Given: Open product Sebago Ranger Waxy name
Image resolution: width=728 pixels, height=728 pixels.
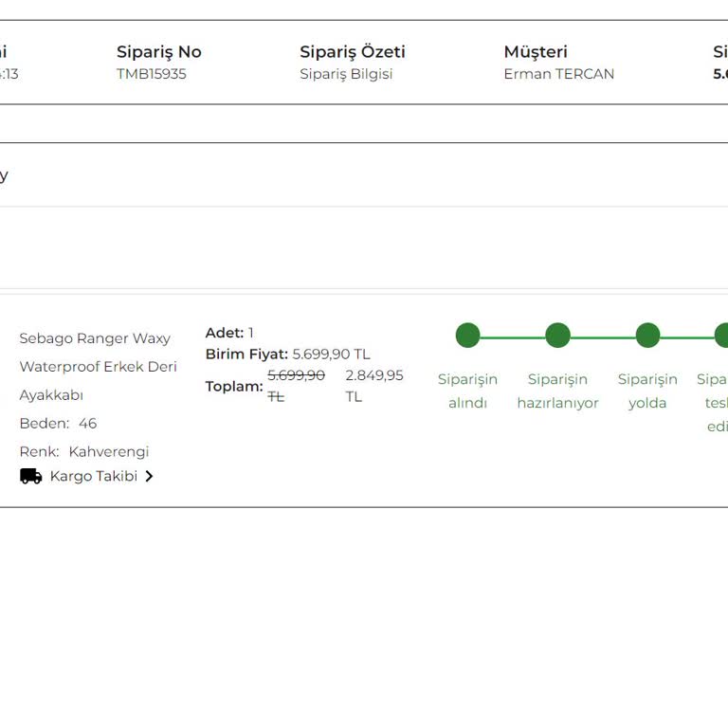Looking at the screenshot, I should (98, 366).
